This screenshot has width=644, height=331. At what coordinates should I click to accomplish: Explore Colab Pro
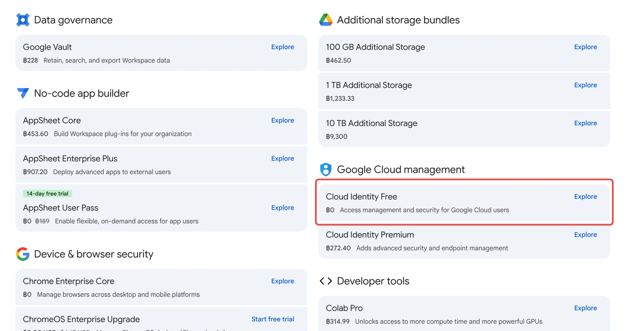click(585, 308)
